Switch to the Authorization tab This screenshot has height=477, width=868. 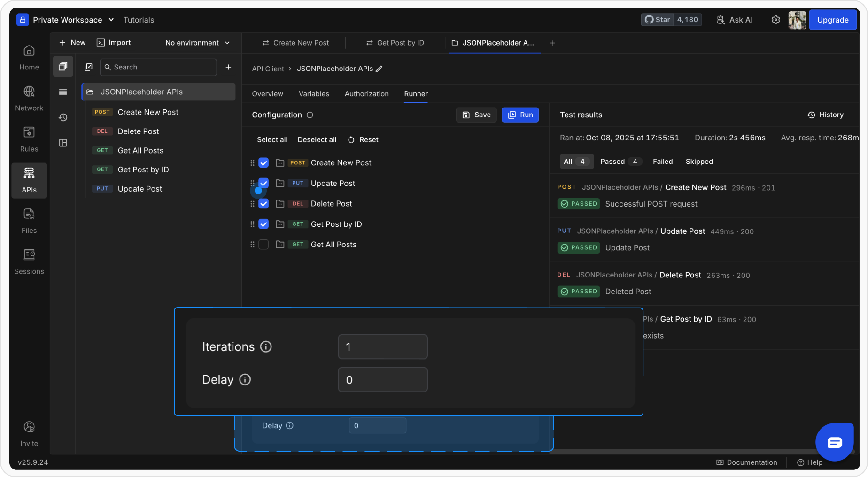pos(366,94)
